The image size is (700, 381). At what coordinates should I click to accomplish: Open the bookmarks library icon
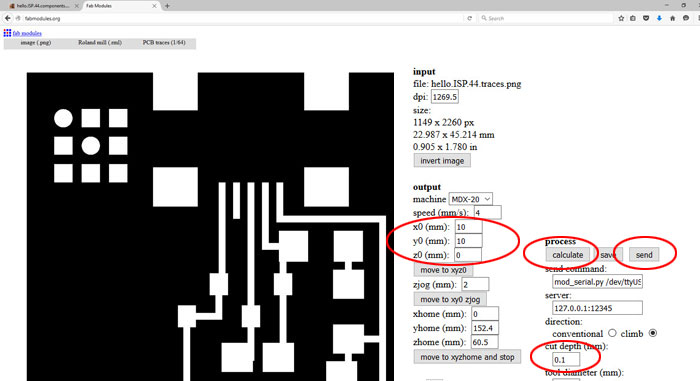click(x=633, y=18)
